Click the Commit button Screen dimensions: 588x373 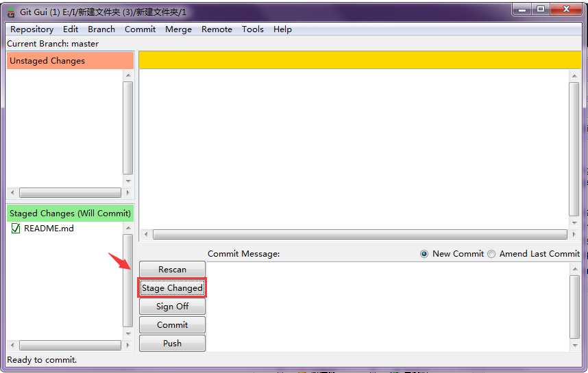click(x=172, y=324)
